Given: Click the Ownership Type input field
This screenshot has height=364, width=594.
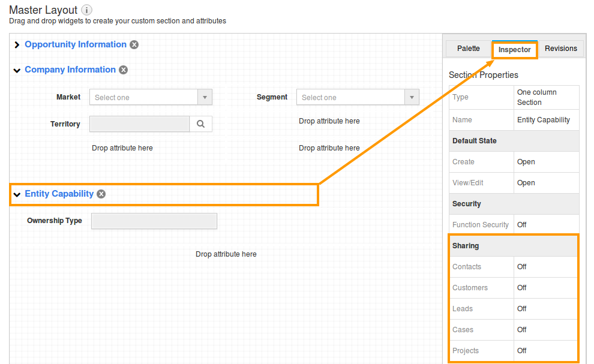Looking at the screenshot, I should [154, 221].
